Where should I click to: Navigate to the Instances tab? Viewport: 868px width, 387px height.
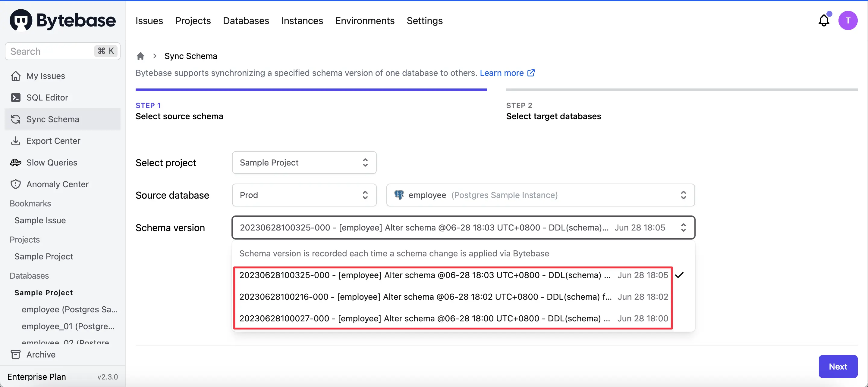coord(302,20)
